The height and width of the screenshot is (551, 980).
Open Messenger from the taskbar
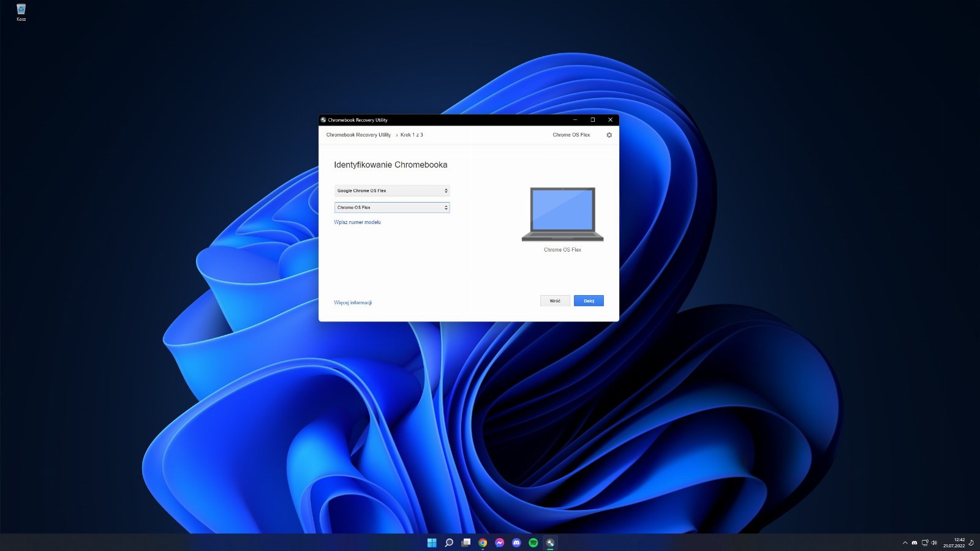click(500, 542)
